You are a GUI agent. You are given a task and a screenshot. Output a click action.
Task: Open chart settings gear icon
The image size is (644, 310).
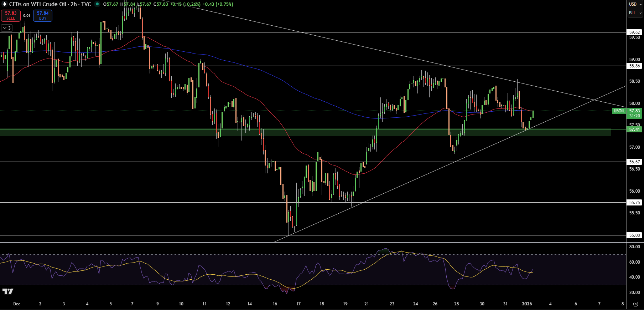(635, 304)
